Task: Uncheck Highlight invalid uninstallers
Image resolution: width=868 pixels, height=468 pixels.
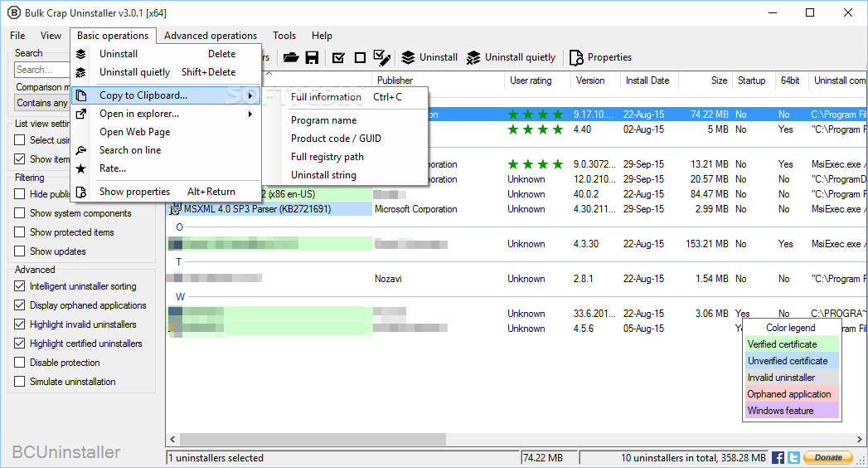Action: tap(19, 324)
